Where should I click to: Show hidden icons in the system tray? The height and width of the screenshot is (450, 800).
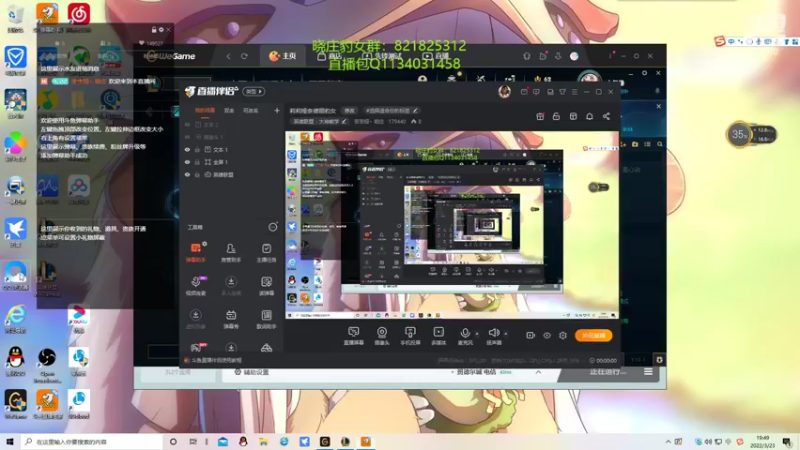(668, 442)
